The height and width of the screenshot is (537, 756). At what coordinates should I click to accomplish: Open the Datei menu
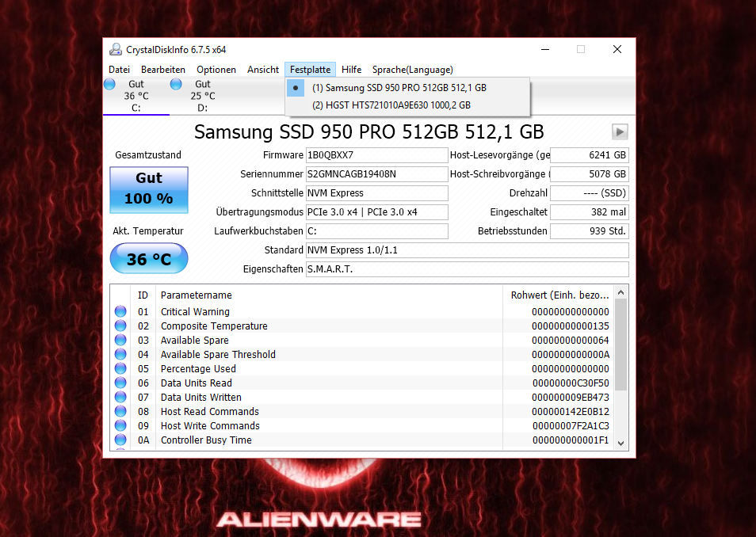tap(119, 70)
